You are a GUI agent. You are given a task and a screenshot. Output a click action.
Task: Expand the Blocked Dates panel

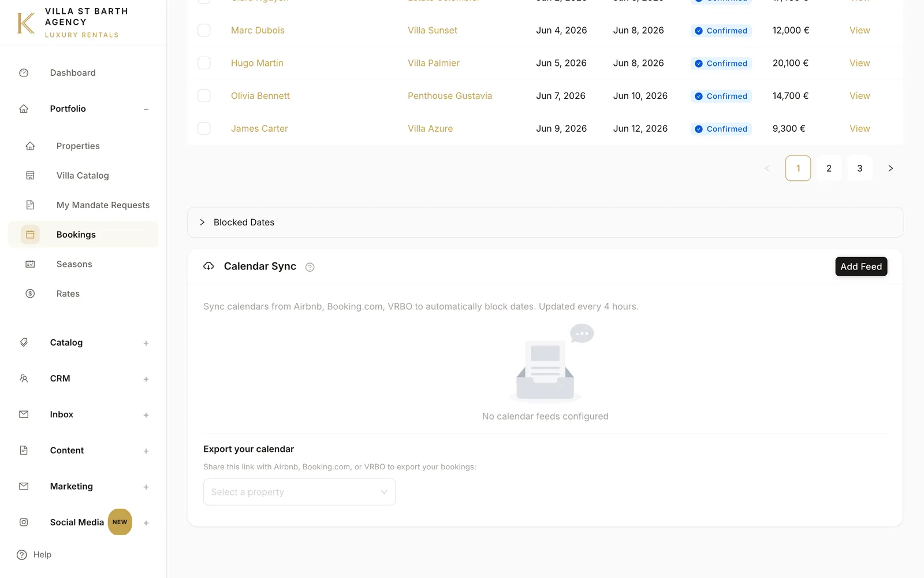pyautogui.click(x=545, y=223)
